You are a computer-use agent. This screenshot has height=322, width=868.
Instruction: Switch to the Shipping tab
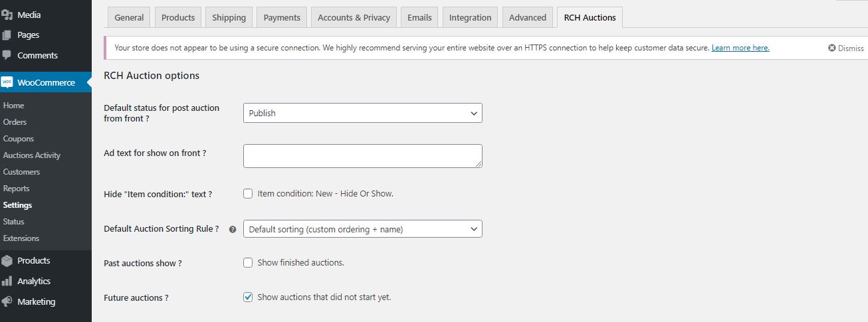click(x=229, y=18)
